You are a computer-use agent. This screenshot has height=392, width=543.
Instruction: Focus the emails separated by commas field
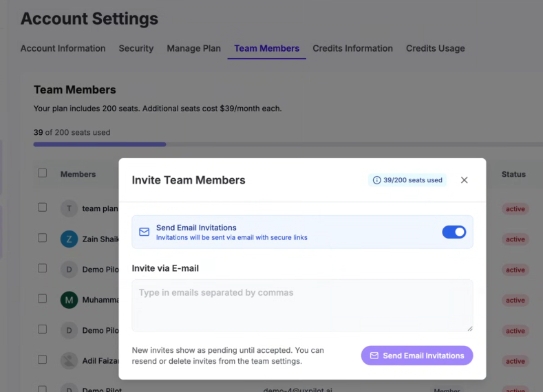302,305
